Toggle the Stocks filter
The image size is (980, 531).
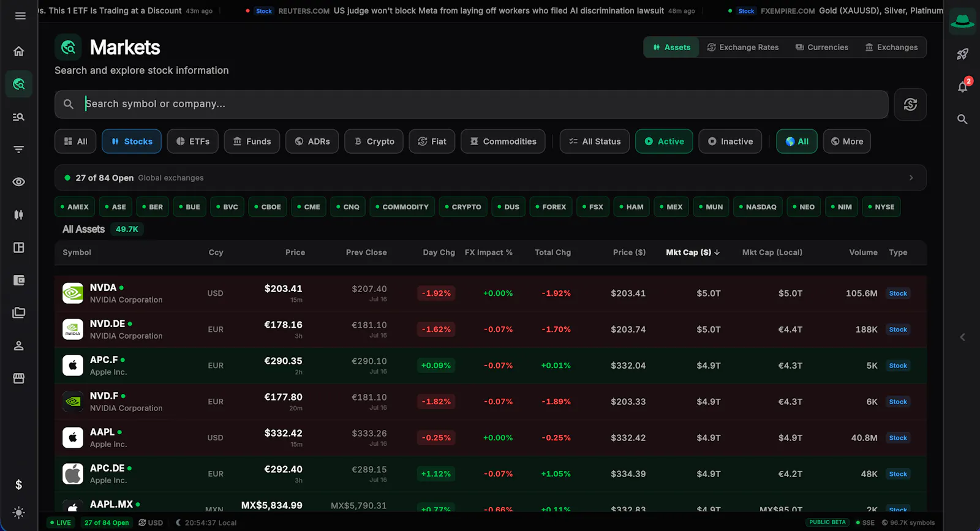132,141
